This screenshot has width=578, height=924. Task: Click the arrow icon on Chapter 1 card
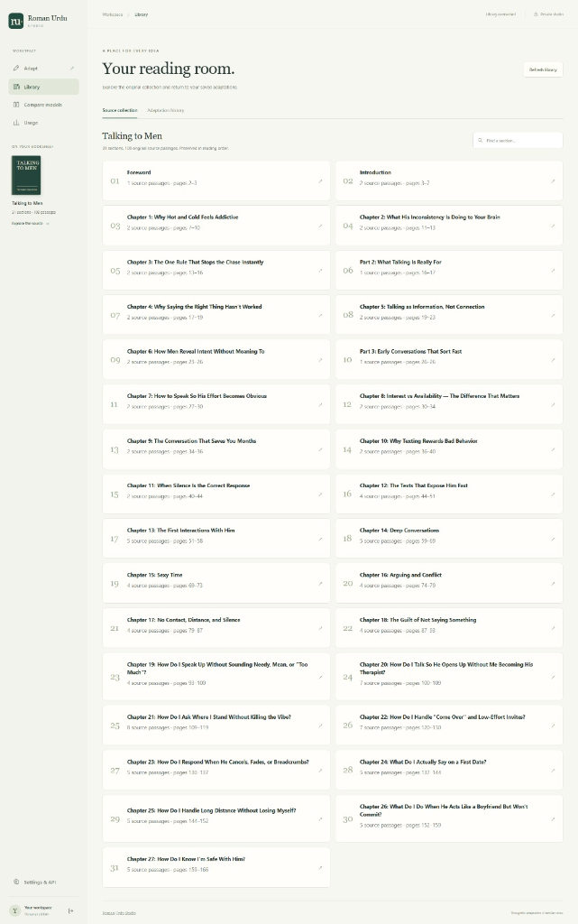click(320, 226)
